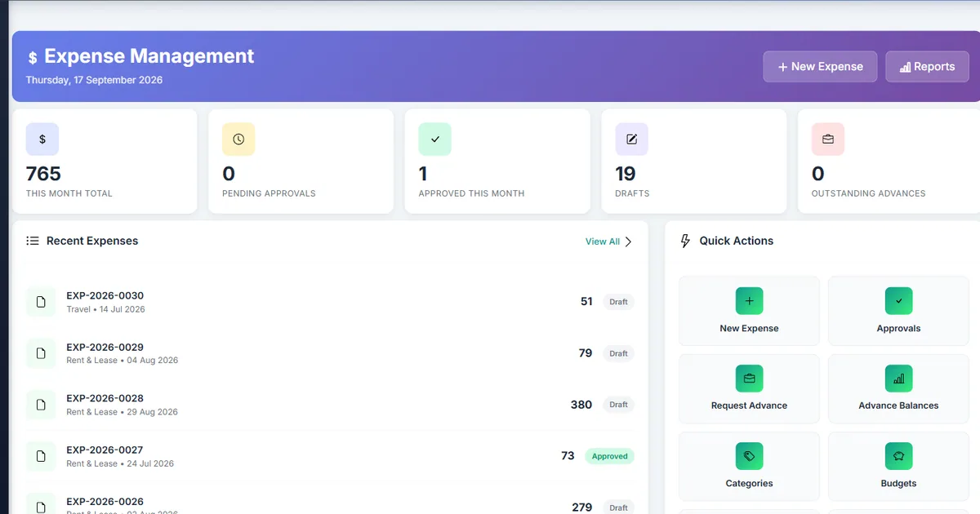
Task: Click the date Thursday, 17 September 2026
Action: 94,80
